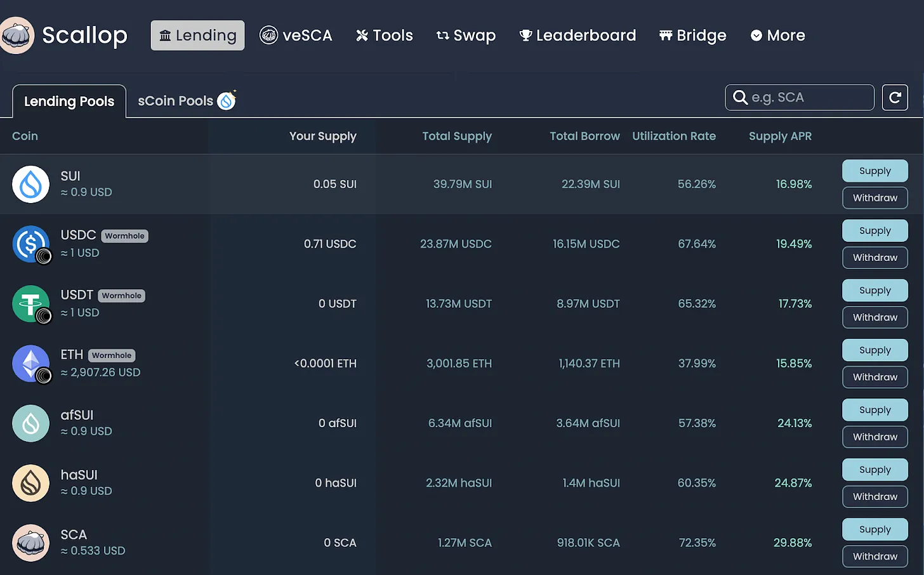The width and height of the screenshot is (924, 575).
Task: Click Supply for the SCA pool
Action: [874, 529]
